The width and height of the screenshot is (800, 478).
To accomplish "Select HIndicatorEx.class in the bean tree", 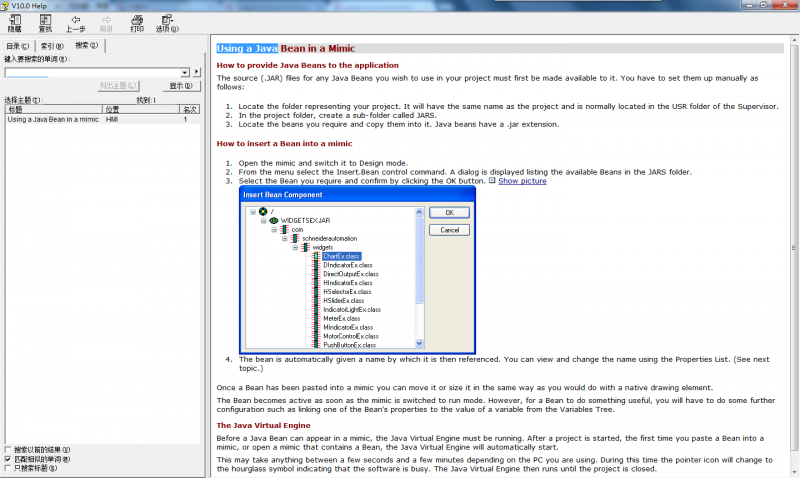I will coord(347,283).
